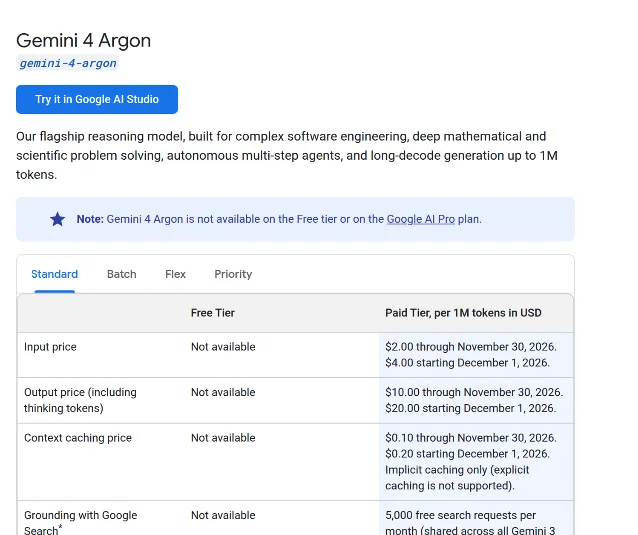
Task: Click the $4.00 starting December 1, 2026 text
Action: [467, 362]
